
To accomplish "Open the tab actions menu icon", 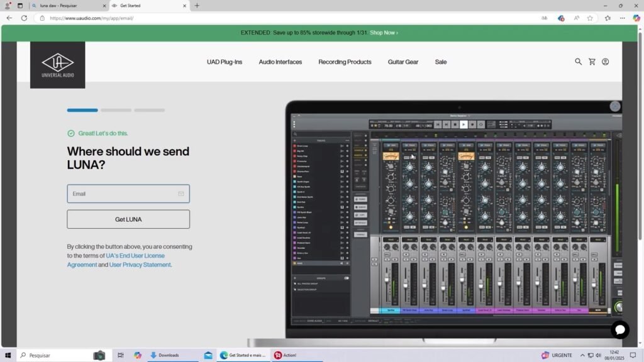I will click(19, 6).
